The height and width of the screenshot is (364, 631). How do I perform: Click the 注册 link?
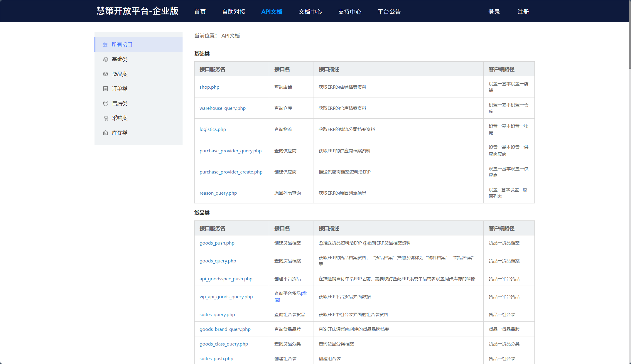click(x=523, y=12)
